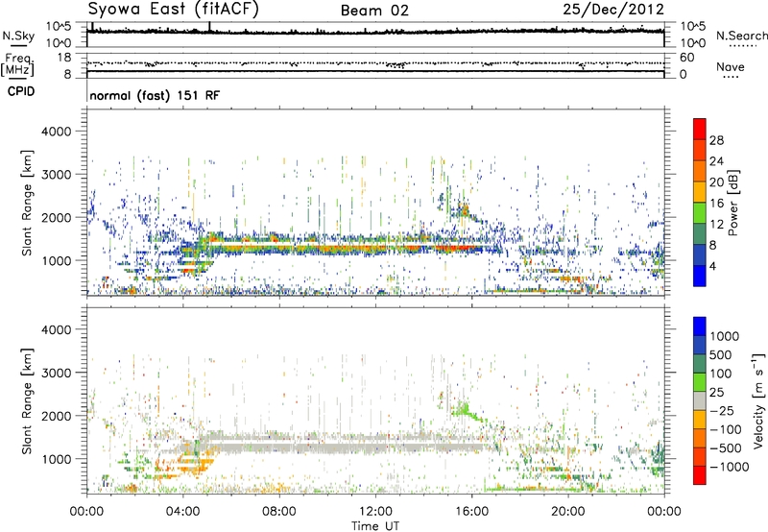Click the '12:00' time axis label
This screenshot has width=768, height=532.
point(375,512)
